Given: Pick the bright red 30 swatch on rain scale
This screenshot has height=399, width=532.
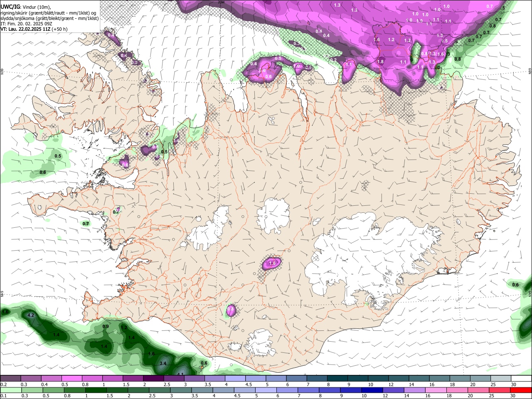Looking at the screenshot, I should pyautogui.click(x=521, y=390).
